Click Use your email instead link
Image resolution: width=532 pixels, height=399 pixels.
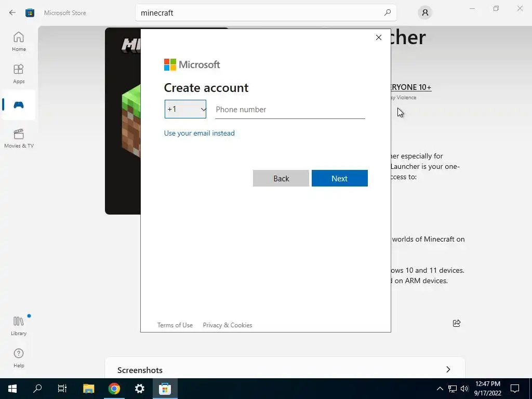click(199, 133)
